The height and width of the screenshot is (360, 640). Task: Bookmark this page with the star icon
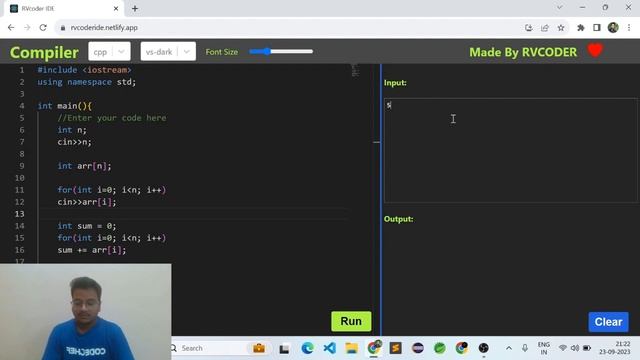pos(561,28)
